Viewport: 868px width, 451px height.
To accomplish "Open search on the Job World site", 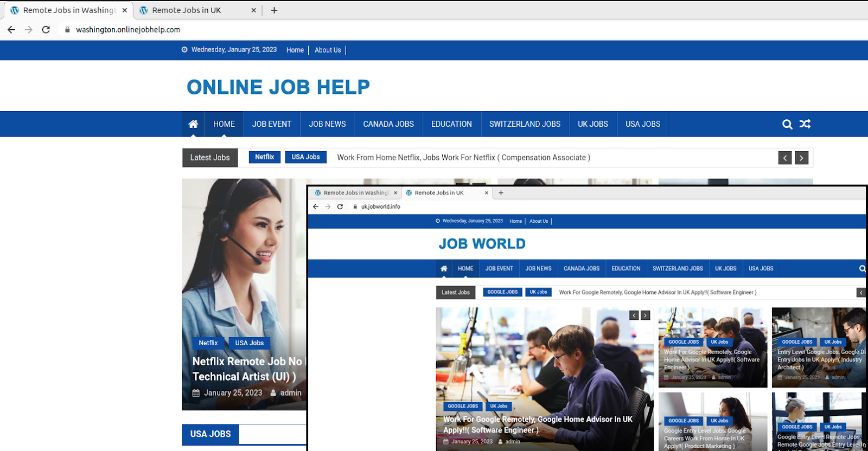I will pyautogui.click(x=862, y=269).
